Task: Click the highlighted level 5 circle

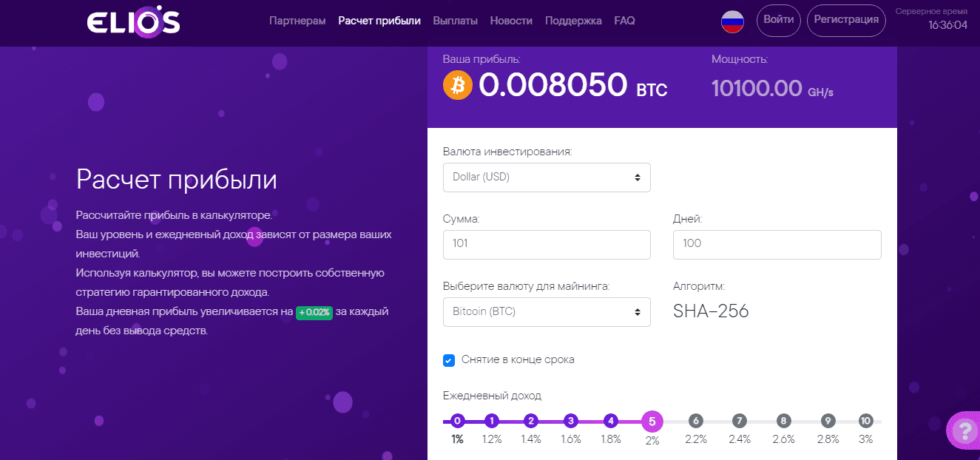Action: point(652,420)
